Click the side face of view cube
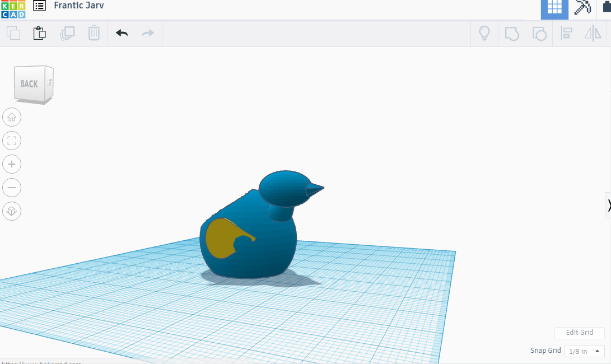This screenshot has height=364, width=611. 49,83
